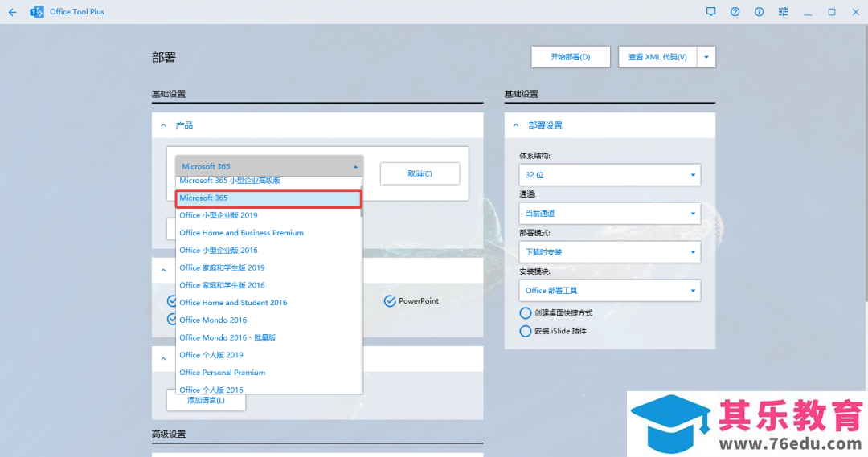The image size is (868, 457).
Task: Select Office Personal Premium
Action: pos(269,373)
